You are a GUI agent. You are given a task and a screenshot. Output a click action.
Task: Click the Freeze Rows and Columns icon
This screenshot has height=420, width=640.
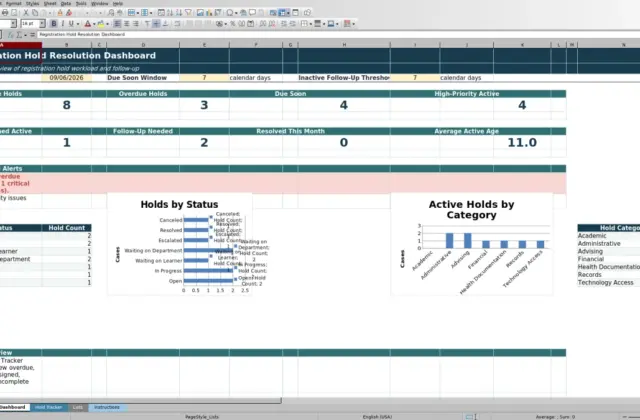pos(282,13)
